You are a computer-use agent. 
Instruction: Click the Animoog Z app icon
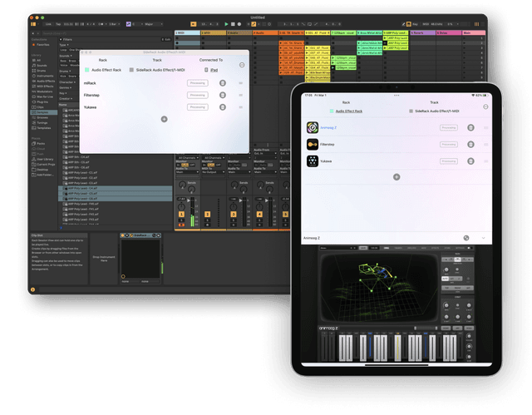tap(313, 127)
